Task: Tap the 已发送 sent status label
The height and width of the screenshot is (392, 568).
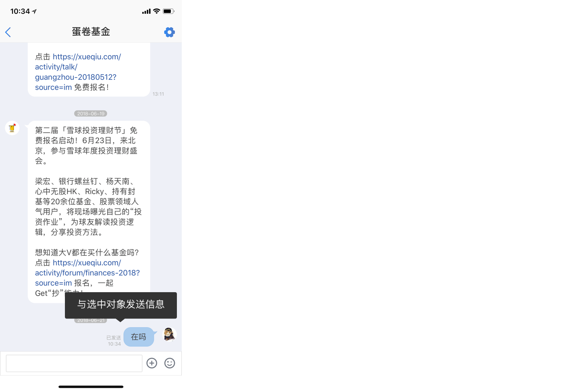Action: click(114, 338)
